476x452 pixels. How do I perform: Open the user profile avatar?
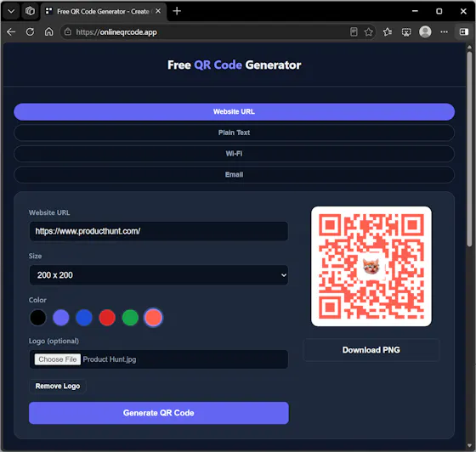pyautogui.click(x=425, y=31)
